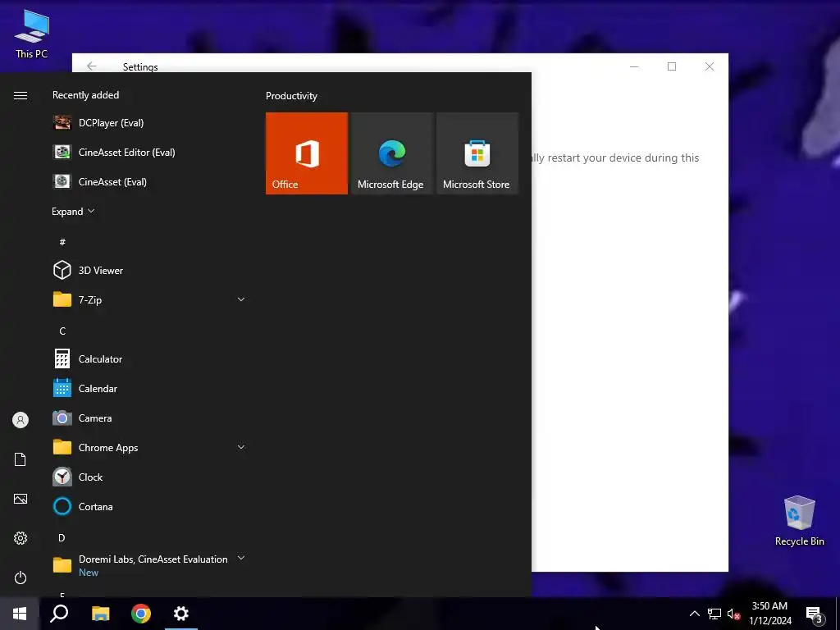Click the Productivity group header
Screen dimensions: 840x630
tap(291, 96)
